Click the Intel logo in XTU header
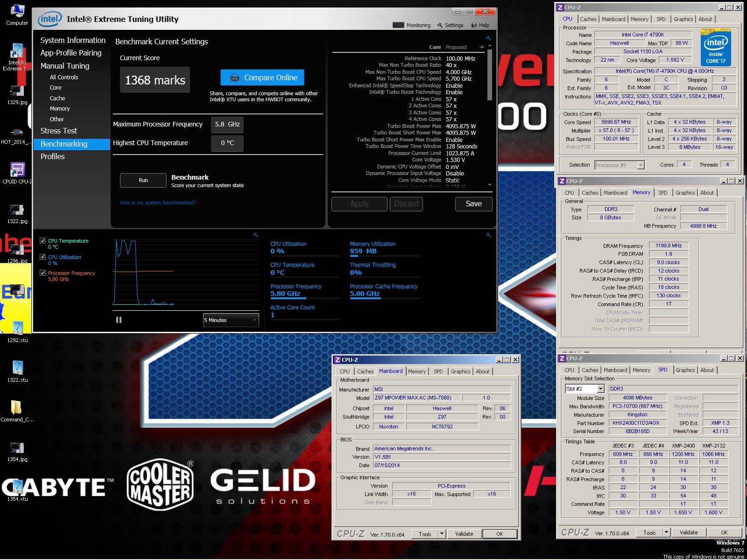747x560 pixels. (x=50, y=19)
